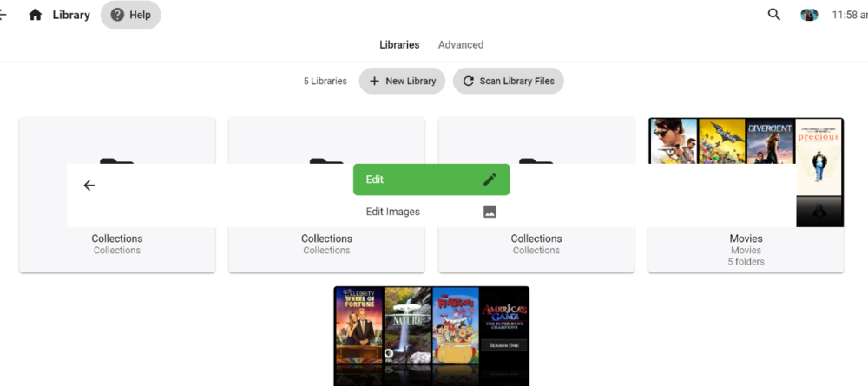Open the first Collections library card
Viewport: 868px width, 386px height.
coord(117,194)
